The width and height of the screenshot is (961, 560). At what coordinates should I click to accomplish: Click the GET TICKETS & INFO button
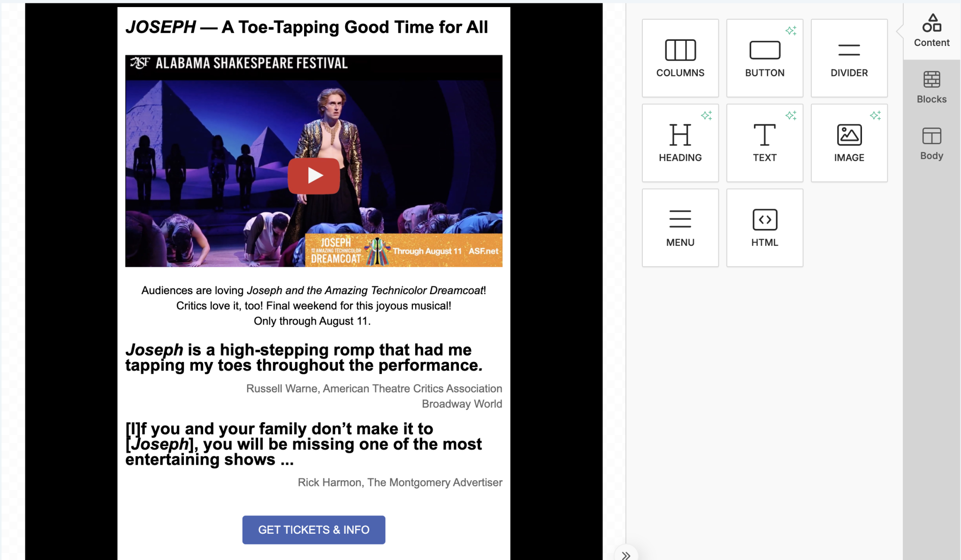click(x=313, y=530)
